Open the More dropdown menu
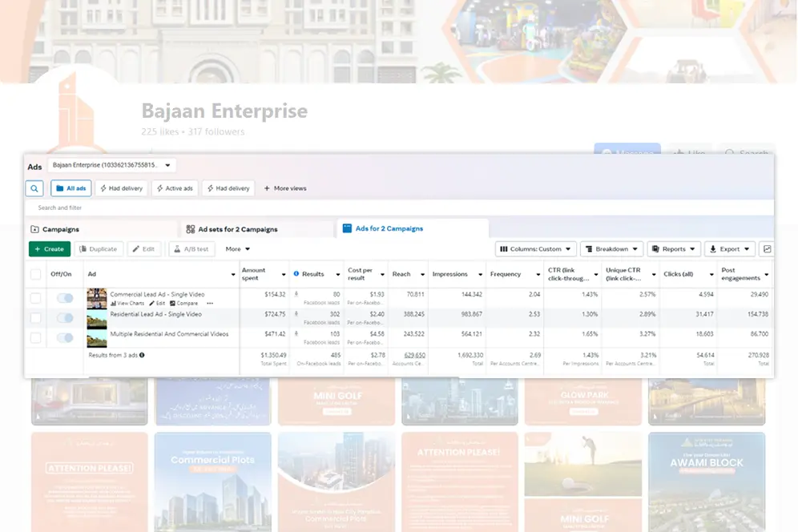The width and height of the screenshot is (798, 532). pos(238,249)
